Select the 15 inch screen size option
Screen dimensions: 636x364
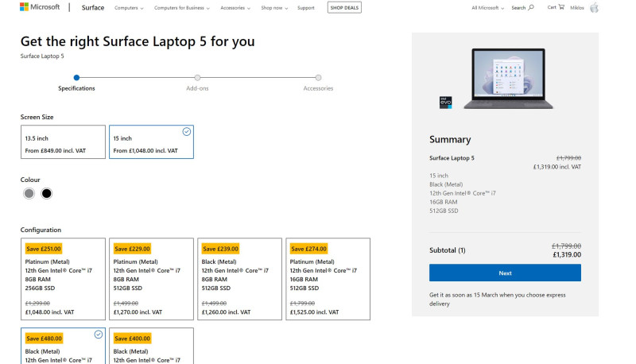tap(151, 142)
